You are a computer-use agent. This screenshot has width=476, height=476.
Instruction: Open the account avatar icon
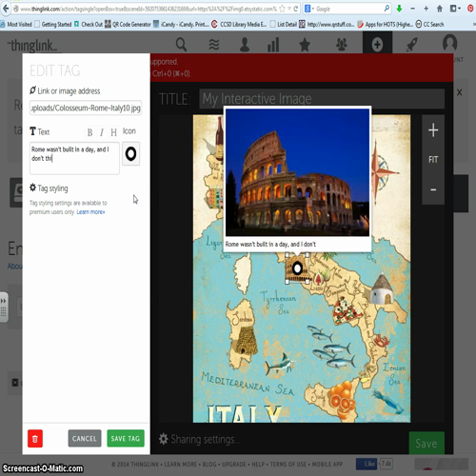449,43
